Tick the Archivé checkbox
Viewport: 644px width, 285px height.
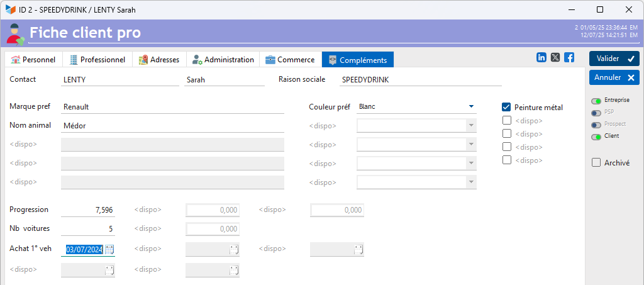[596, 162]
